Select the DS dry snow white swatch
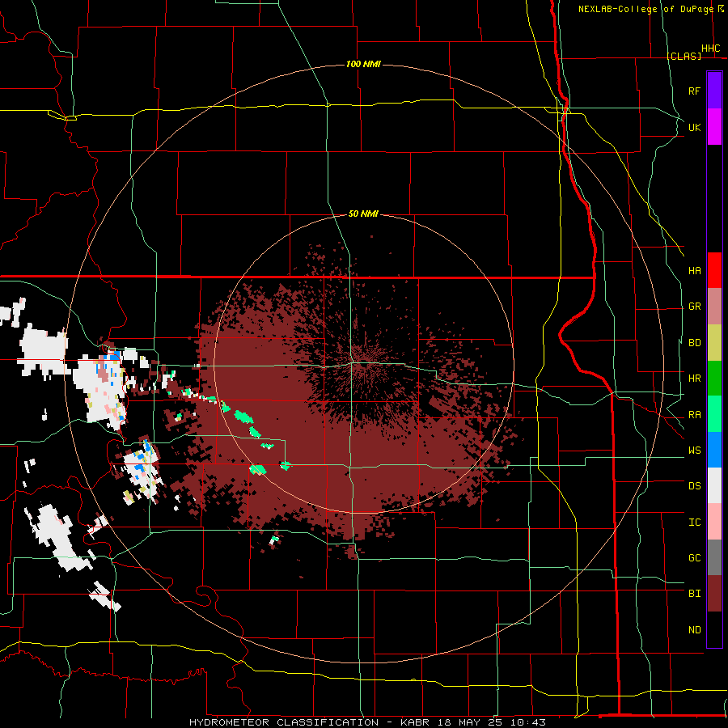This screenshot has height=728, width=728. tap(714, 485)
